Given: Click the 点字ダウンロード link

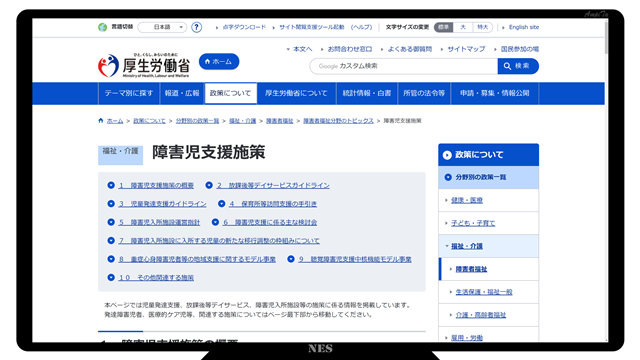Looking at the screenshot, I should pyautogui.click(x=244, y=27).
